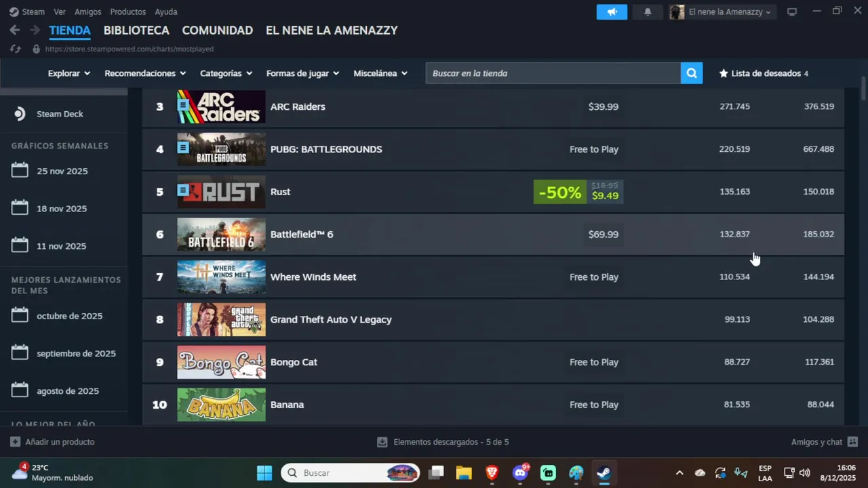Click the Steam logo icon in the menu bar
Image resolution: width=868 pixels, height=488 pixels.
14,12
